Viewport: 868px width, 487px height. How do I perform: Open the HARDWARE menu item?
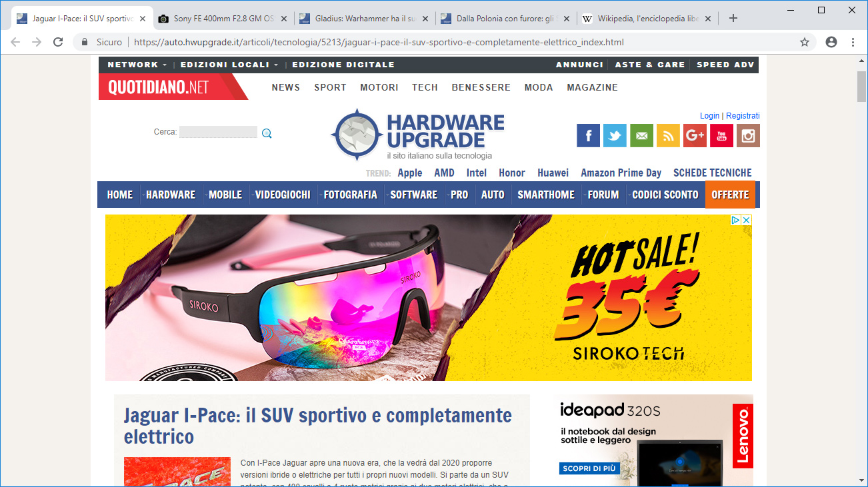point(171,195)
